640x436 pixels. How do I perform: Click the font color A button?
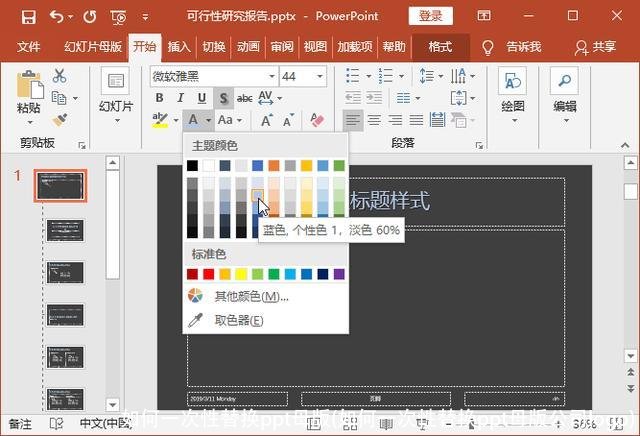[x=193, y=120]
